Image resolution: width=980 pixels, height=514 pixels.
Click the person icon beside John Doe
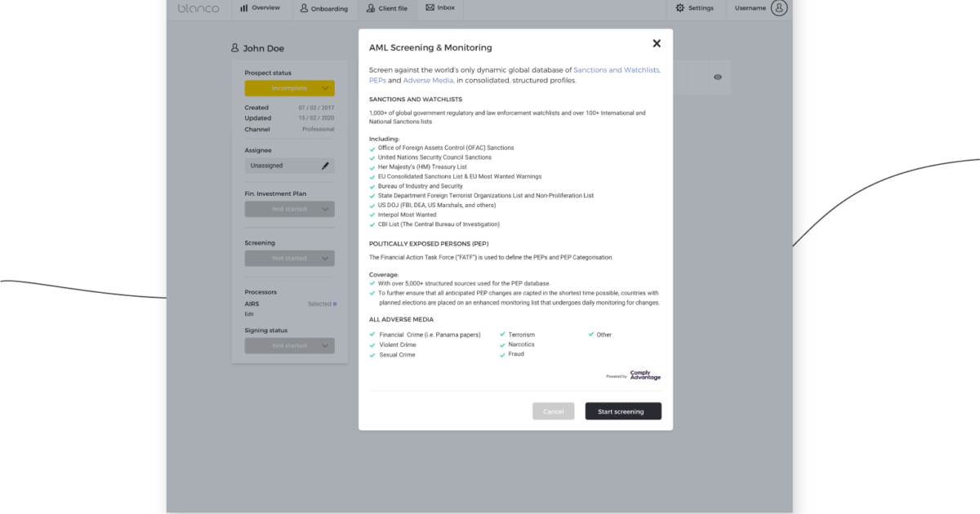coord(235,48)
